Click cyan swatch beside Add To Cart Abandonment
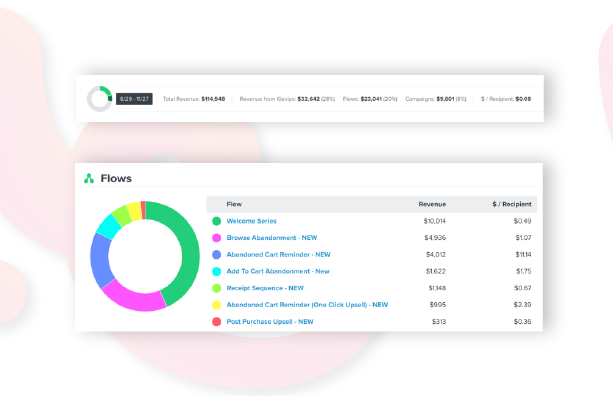 pyautogui.click(x=217, y=271)
